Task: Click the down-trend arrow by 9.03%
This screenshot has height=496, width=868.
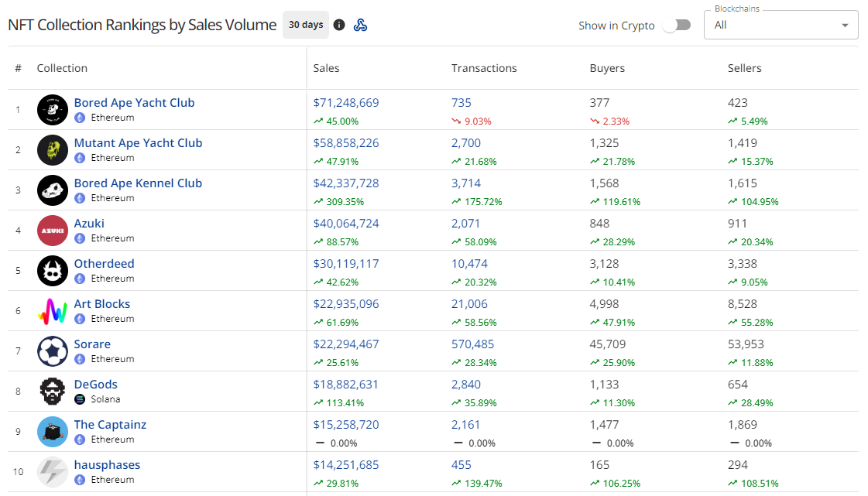Action: coord(456,121)
